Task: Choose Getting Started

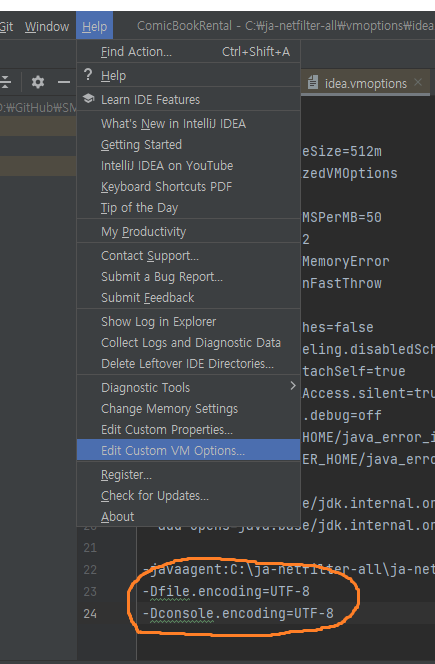Action: tap(188, 145)
